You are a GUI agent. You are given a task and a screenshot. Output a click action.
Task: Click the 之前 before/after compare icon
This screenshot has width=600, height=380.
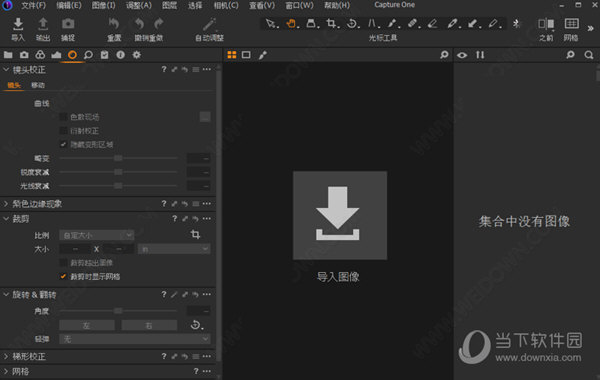click(546, 24)
